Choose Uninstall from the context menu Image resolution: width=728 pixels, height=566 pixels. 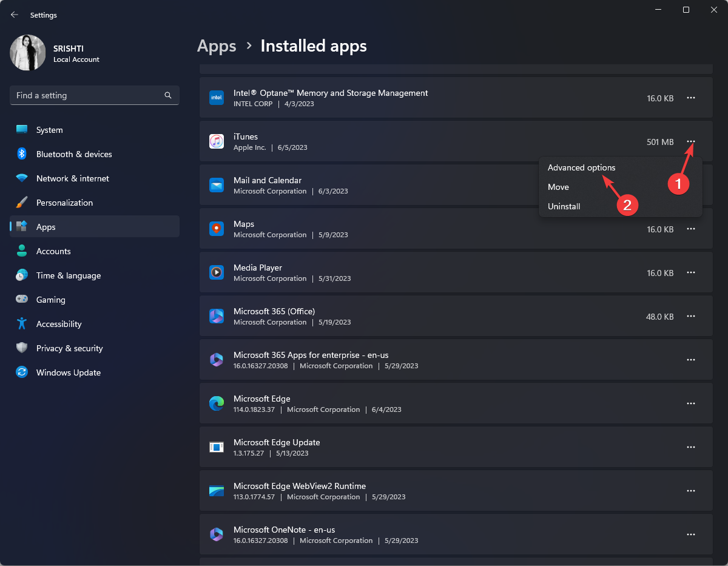click(564, 206)
